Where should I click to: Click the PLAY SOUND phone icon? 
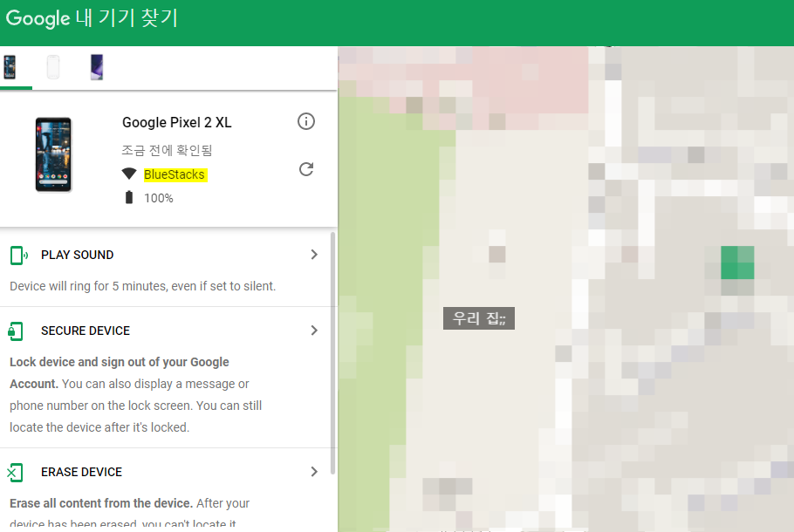pos(18,256)
